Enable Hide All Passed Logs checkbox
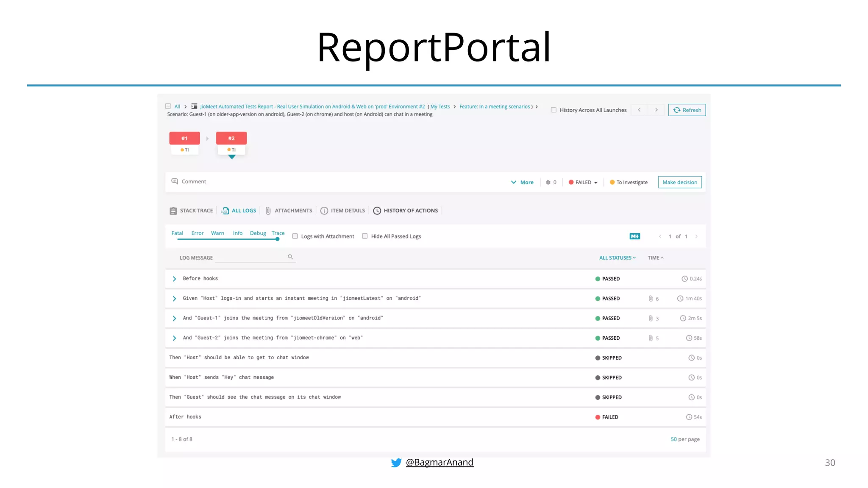This screenshot has width=868, height=488. click(x=365, y=236)
